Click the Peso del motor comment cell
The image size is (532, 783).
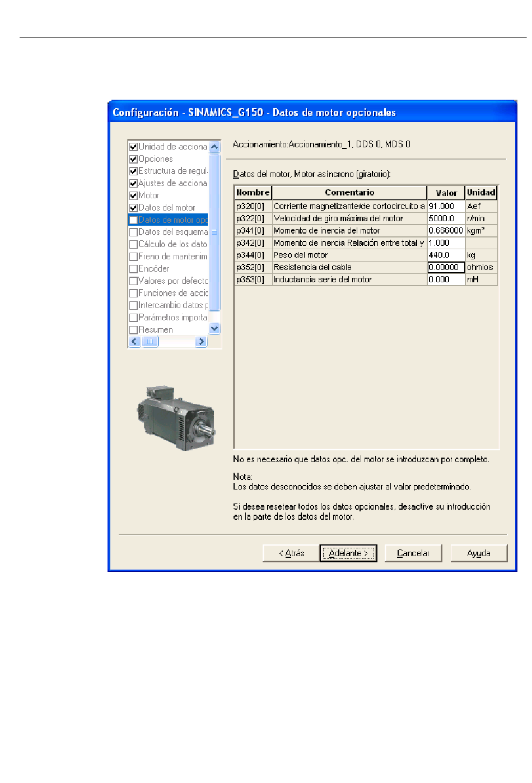pyautogui.click(x=349, y=255)
